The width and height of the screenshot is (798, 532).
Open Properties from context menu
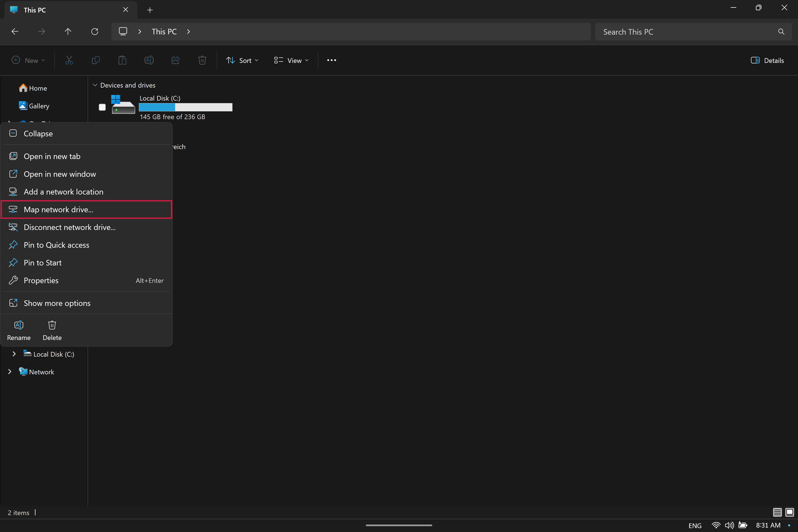pyautogui.click(x=86, y=281)
